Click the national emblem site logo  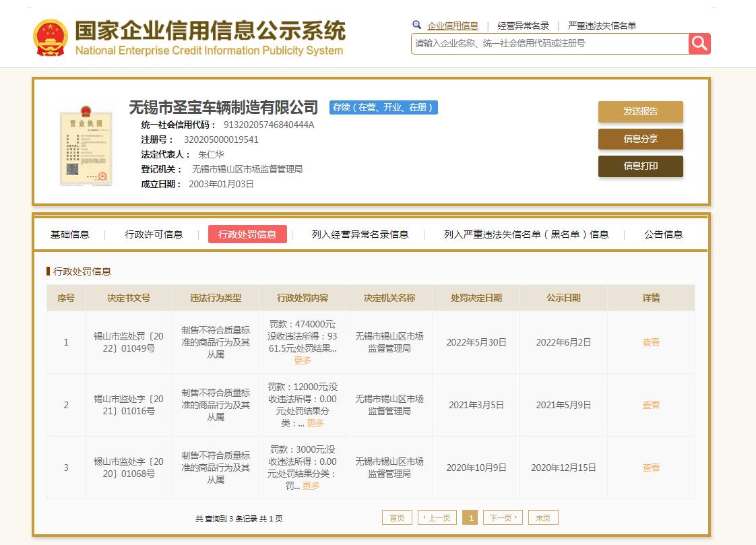click(x=51, y=34)
